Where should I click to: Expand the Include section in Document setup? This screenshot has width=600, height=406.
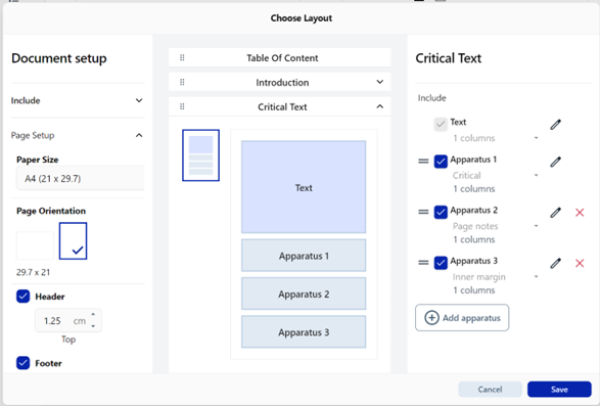tap(138, 101)
